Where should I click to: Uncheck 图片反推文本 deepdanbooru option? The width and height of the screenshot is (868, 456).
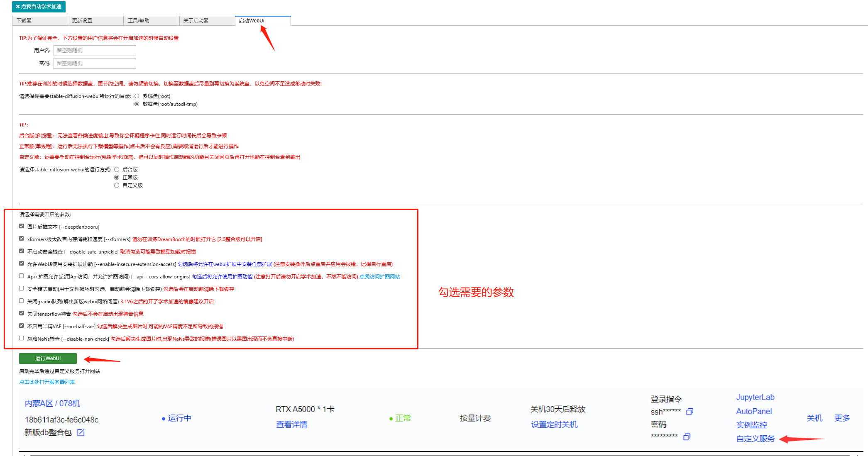(21, 226)
